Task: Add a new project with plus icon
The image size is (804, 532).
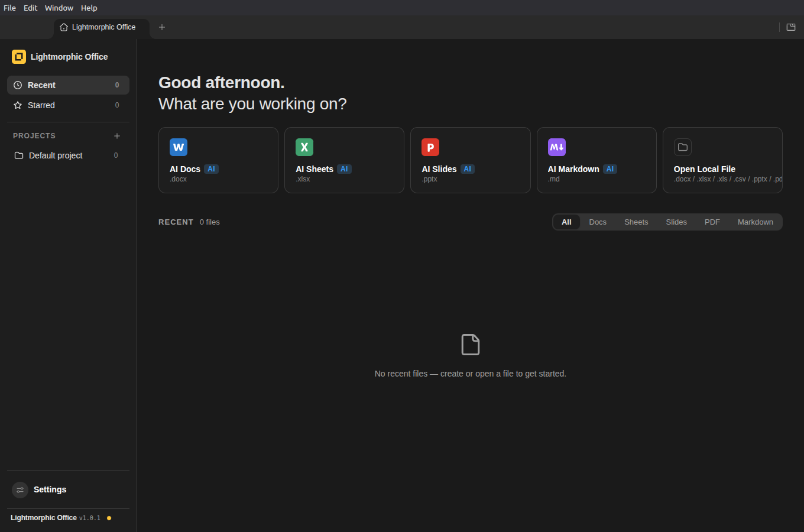Action: click(117, 136)
